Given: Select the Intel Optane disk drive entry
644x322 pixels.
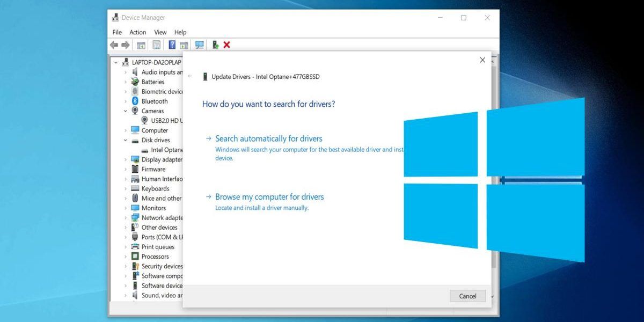Looking at the screenshot, I should pos(167,150).
